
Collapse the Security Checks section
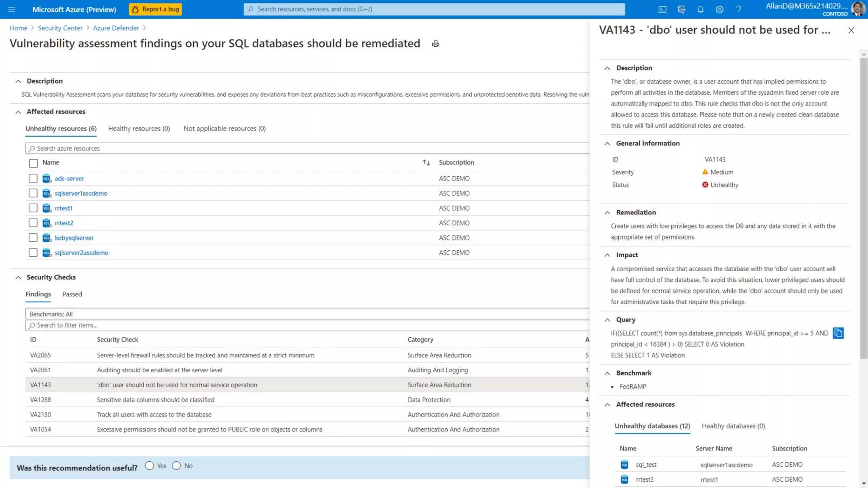(x=18, y=277)
